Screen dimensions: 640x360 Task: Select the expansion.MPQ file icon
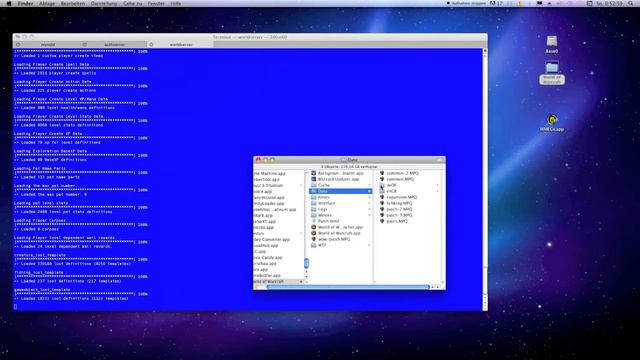[382, 197]
